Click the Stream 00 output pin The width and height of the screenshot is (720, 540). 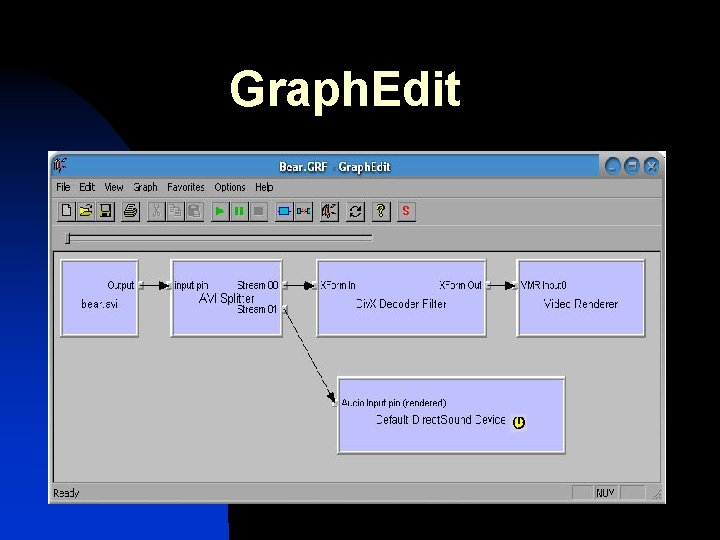point(285,286)
